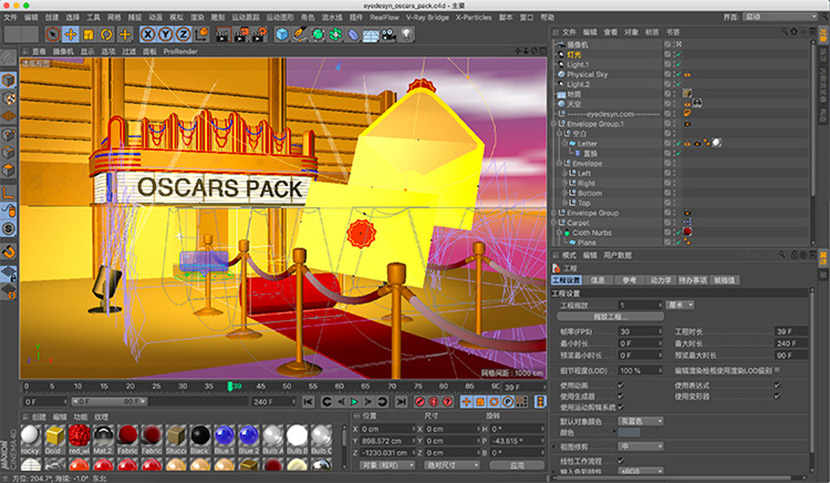Viewport: 830px width, 483px height.
Task: Switch the coordinate system icon
Action: click(x=202, y=35)
